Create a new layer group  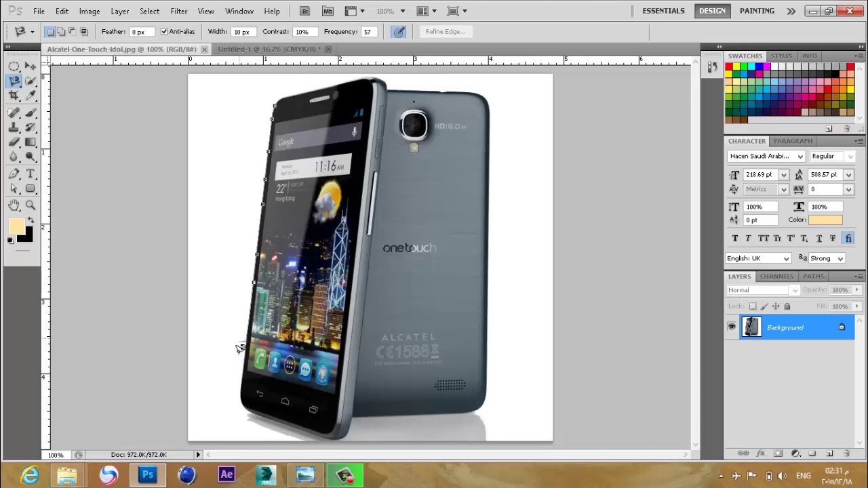pos(812,453)
